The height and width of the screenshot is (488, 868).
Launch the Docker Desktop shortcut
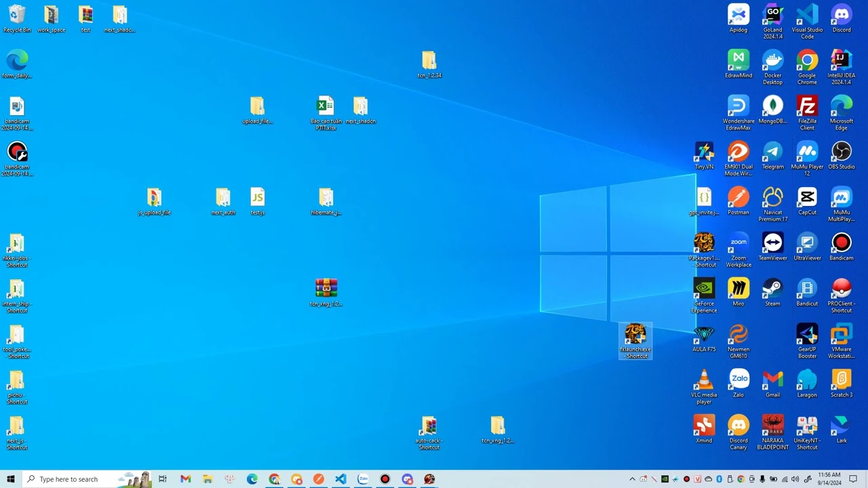(773, 67)
